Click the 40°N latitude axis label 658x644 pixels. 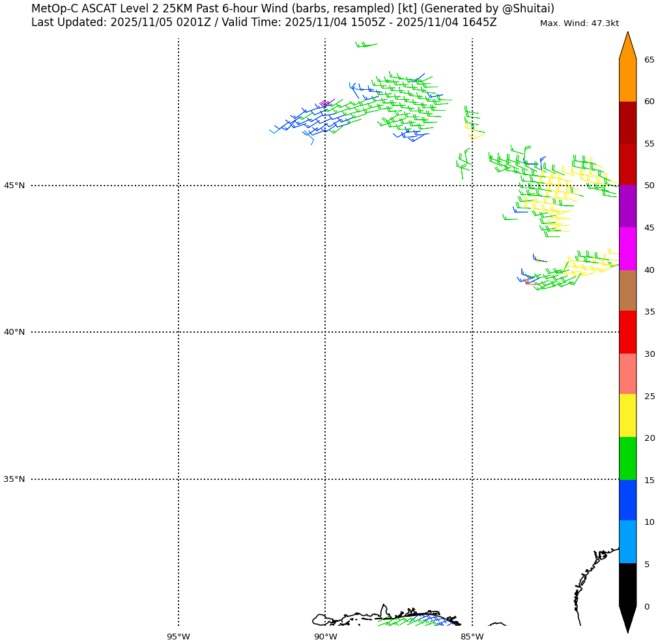(14, 332)
